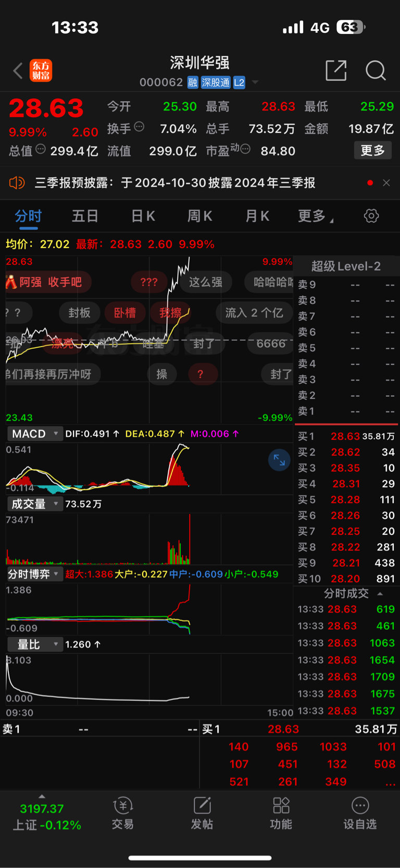Tap the bottom 买1 28.63 summary row

point(299,729)
